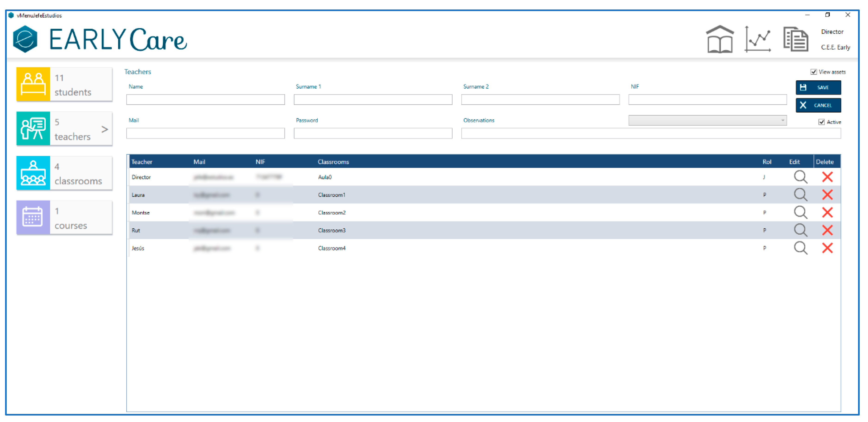Toggle the View assets checkbox
The image size is (868, 422).
[x=813, y=72]
